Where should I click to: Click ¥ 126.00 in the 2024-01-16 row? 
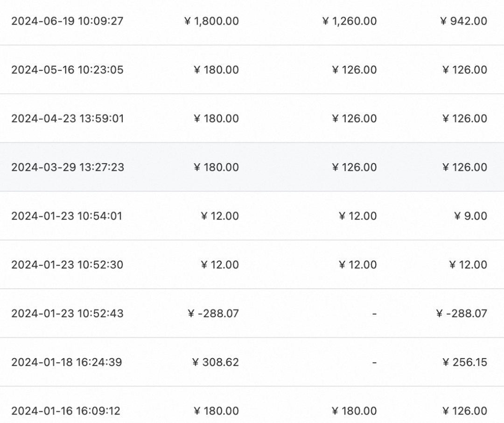[x=465, y=411]
